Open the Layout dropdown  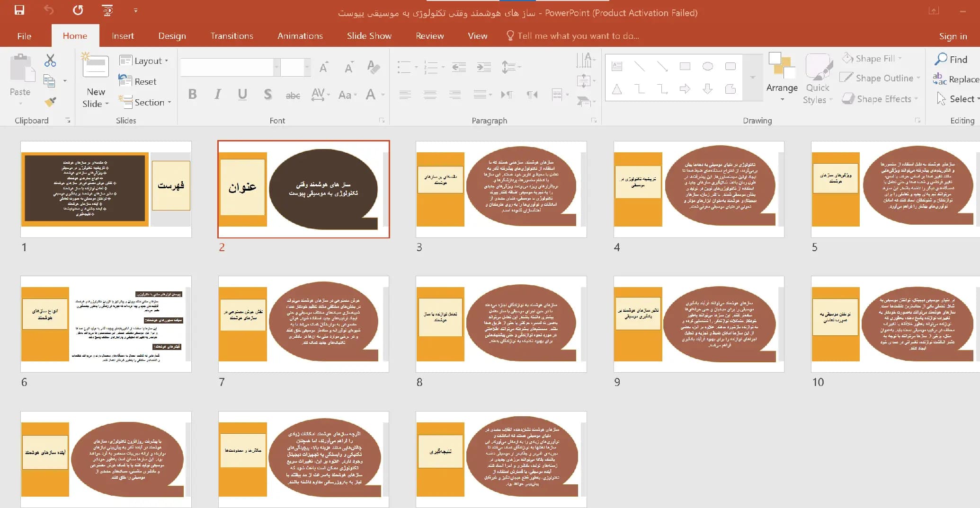click(x=144, y=61)
